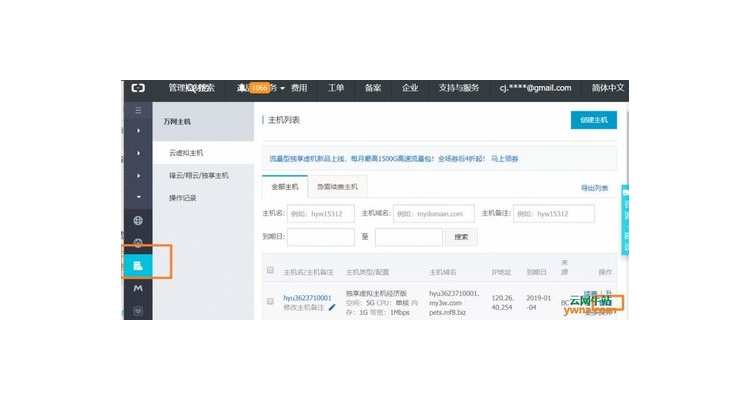Open the 工单 menu
The image size is (750, 400).
(x=336, y=88)
